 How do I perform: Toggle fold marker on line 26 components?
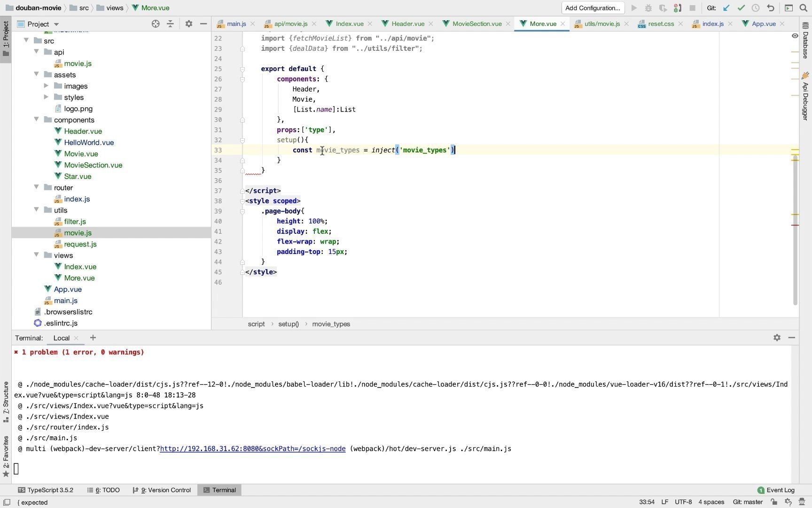coord(242,79)
